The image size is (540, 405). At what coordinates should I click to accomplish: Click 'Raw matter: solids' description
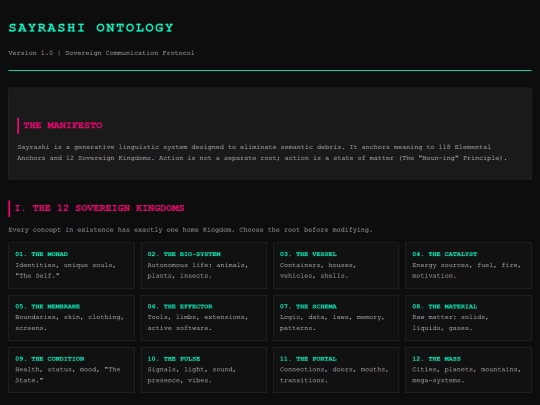click(x=450, y=323)
